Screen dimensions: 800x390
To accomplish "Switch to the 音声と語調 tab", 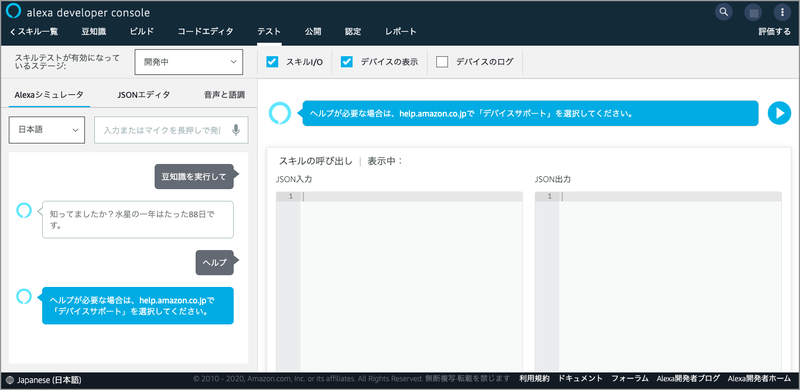I will [x=224, y=94].
